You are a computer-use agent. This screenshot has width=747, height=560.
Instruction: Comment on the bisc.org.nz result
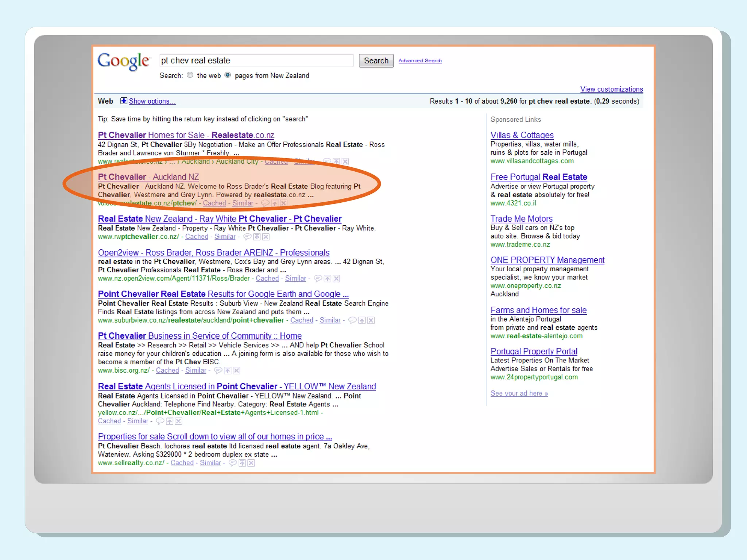point(218,371)
